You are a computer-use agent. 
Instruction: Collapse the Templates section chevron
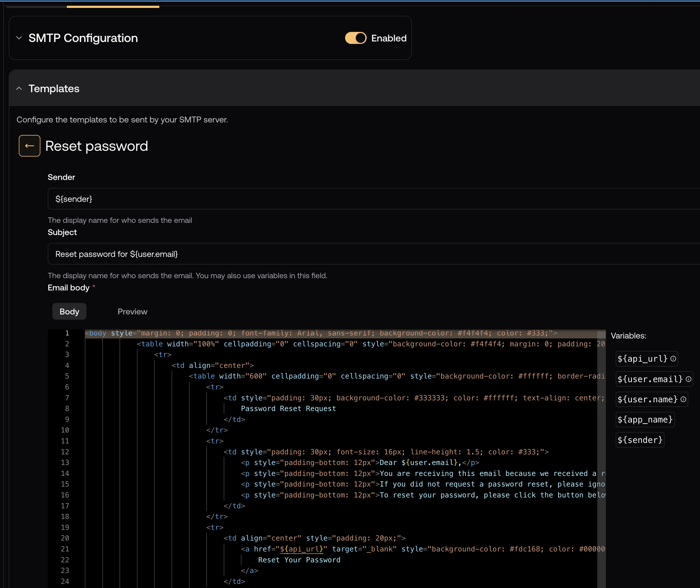(x=19, y=88)
